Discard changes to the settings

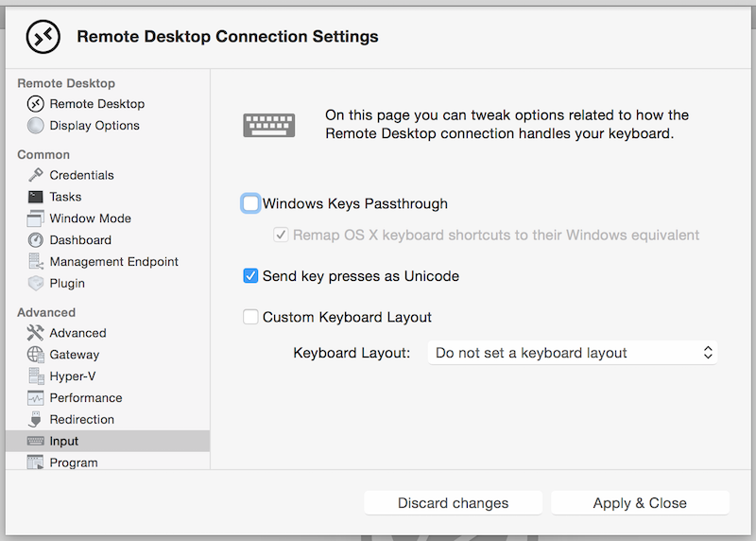[x=454, y=503]
